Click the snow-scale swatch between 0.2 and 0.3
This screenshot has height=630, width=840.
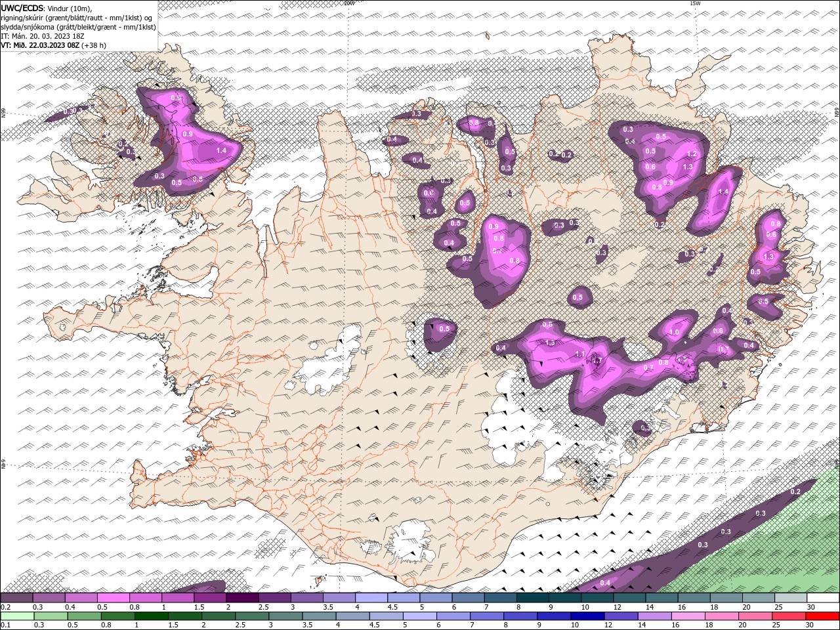point(16,598)
